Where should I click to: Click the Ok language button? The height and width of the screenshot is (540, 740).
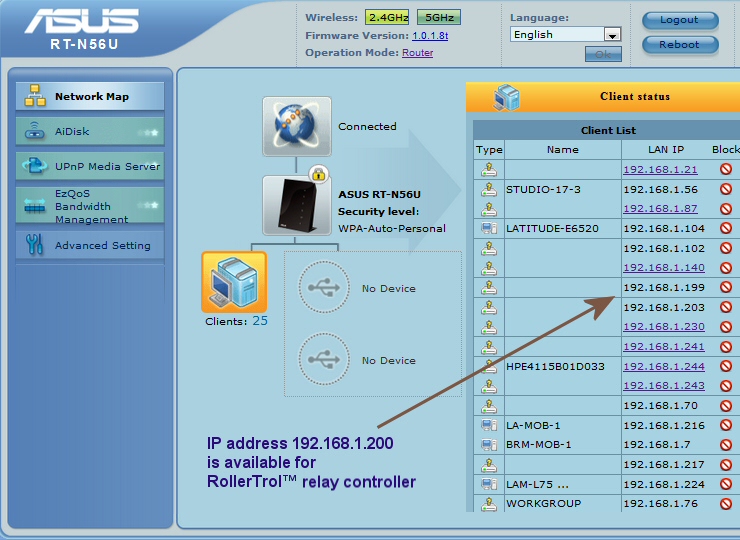coord(603,54)
